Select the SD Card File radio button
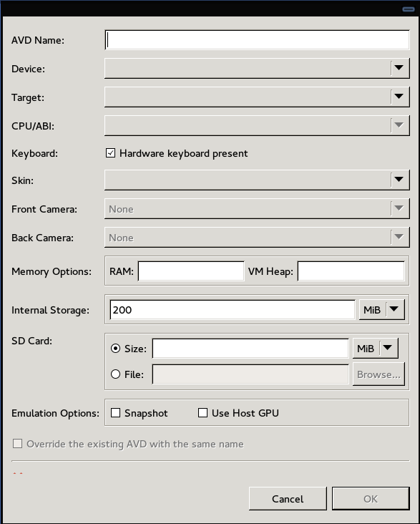420x524 pixels. [x=116, y=374]
